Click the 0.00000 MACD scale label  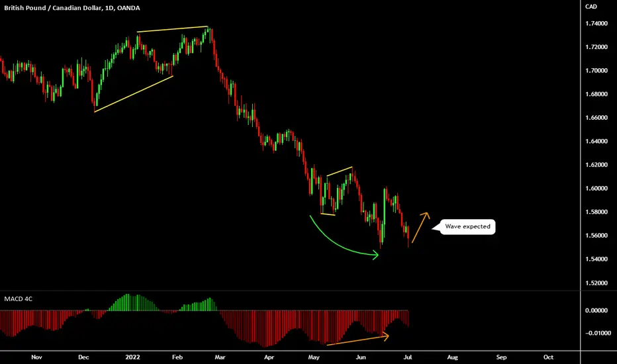596,310
